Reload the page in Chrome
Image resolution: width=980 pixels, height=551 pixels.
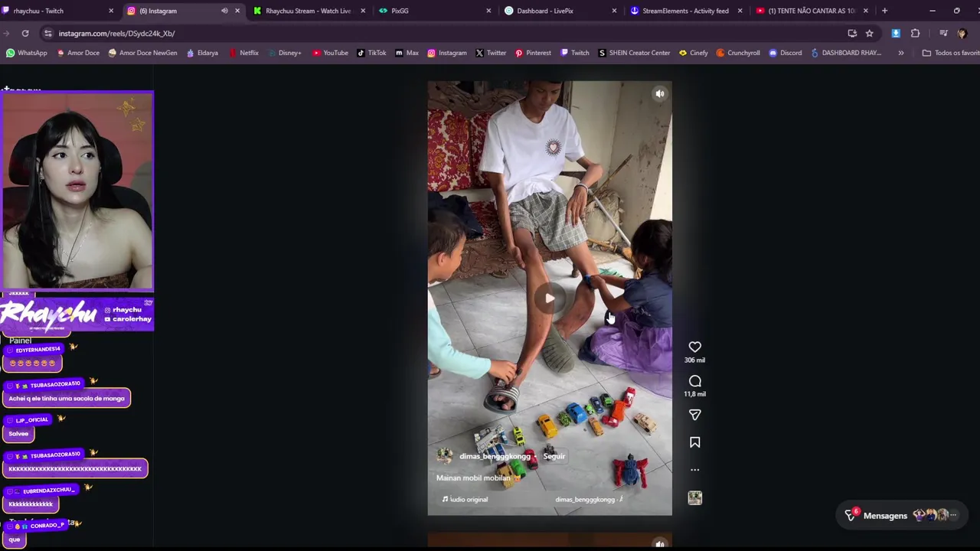(25, 33)
